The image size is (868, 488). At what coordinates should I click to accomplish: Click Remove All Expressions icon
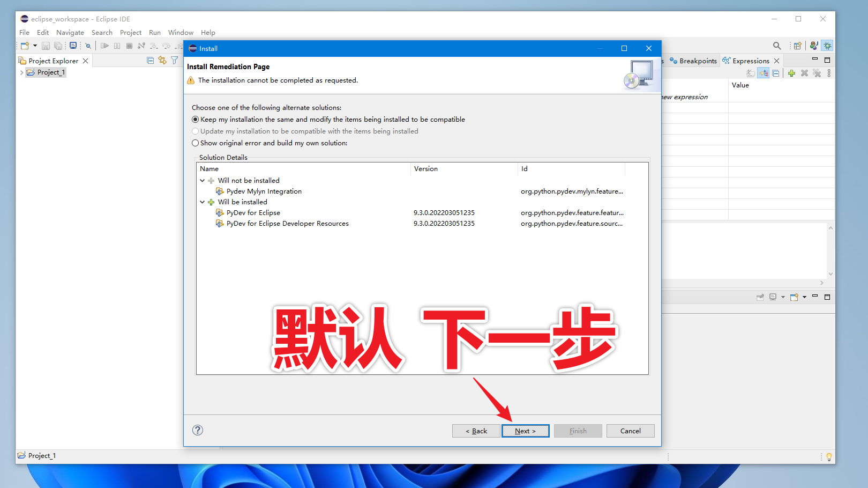817,73
